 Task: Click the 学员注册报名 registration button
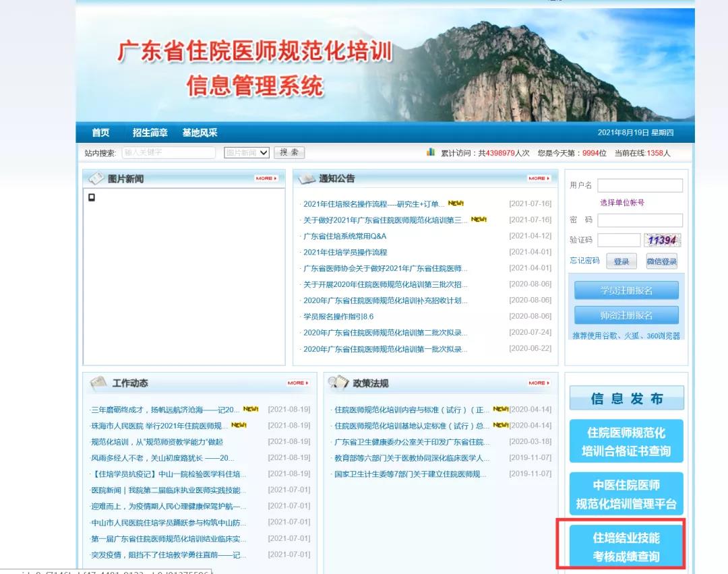pos(626,290)
